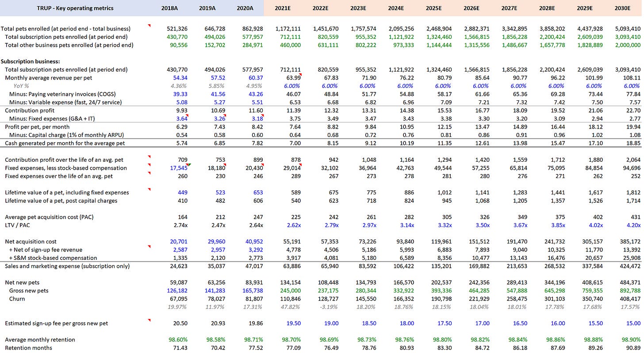Click the 2018A value 17,545
Viewport: 644px width, 353px height.
179,168
